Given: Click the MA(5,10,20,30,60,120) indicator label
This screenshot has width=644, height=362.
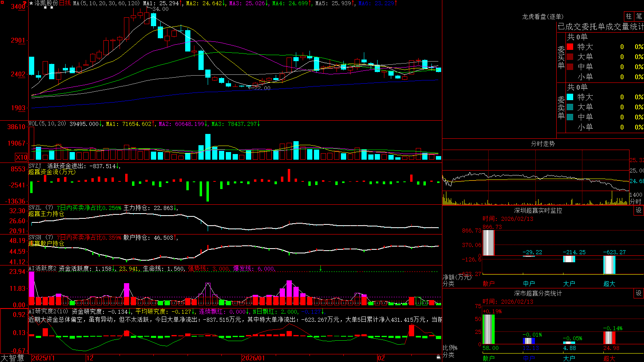Looking at the screenshot, I should pyautogui.click(x=106, y=3).
